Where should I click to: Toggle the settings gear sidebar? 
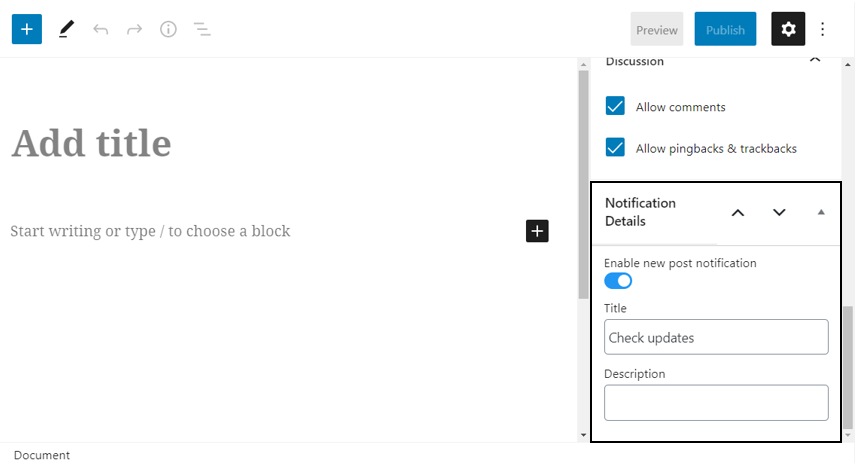click(x=788, y=29)
